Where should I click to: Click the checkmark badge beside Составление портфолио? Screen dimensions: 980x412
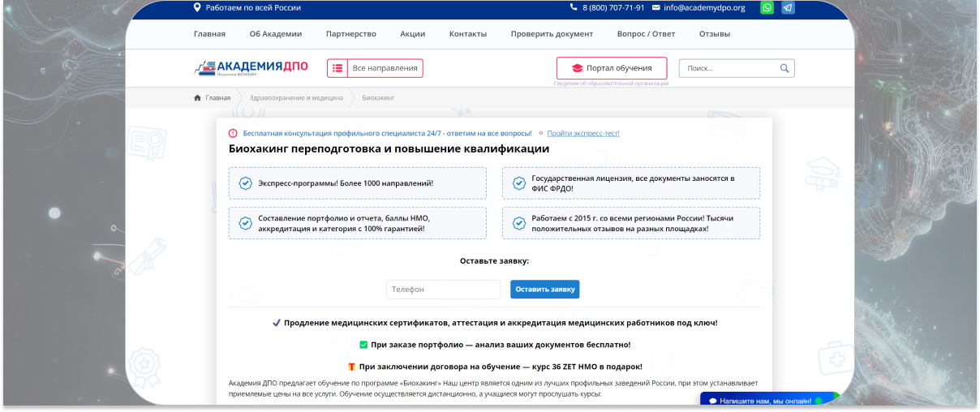tap(245, 223)
